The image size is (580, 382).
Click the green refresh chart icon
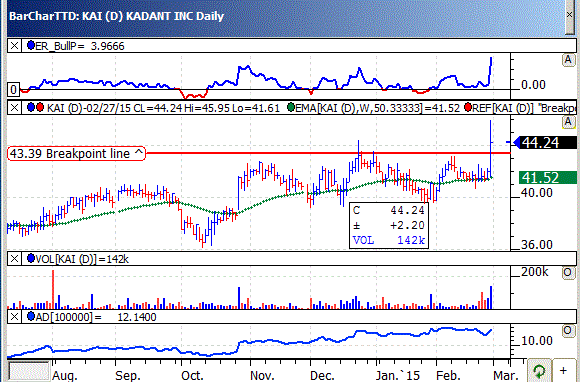click(x=539, y=371)
